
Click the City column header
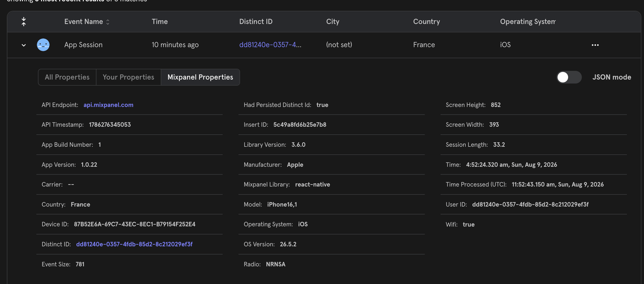[x=333, y=22]
